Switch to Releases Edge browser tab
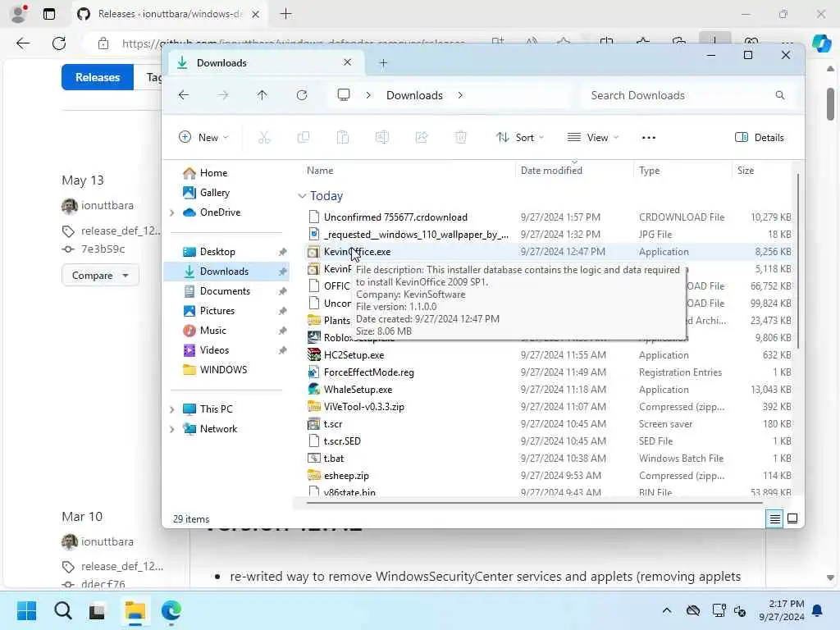 (169, 14)
